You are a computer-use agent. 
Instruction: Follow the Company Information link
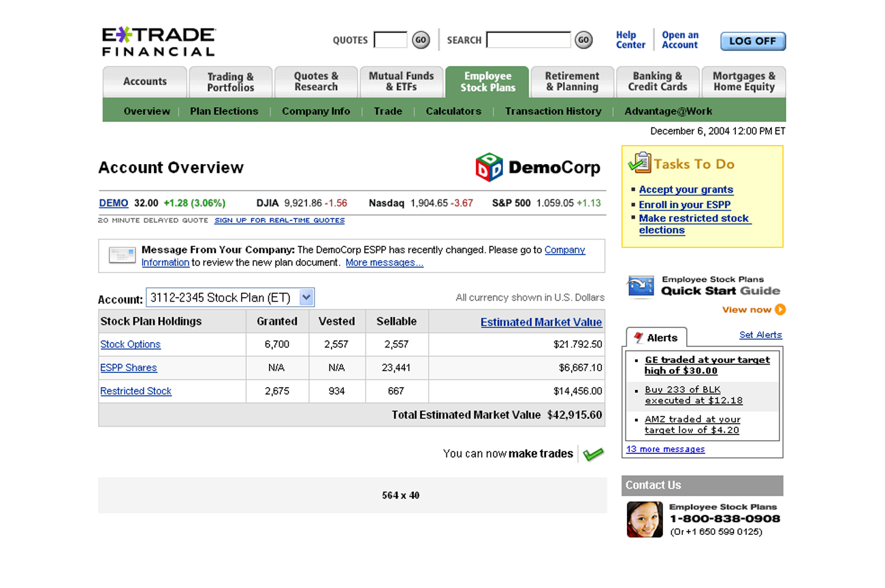click(364, 256)
